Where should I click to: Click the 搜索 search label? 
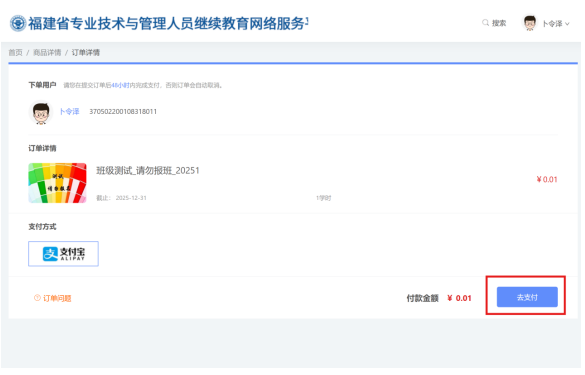click(499, 23)
